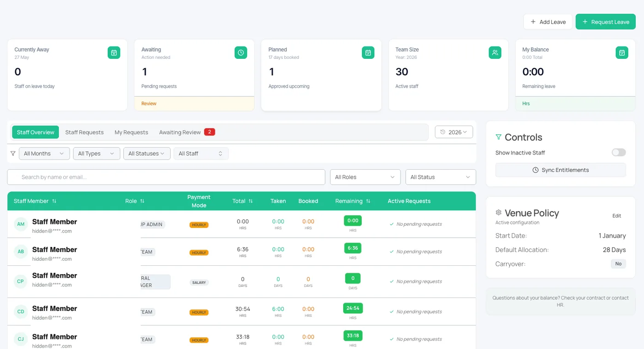
Task: Open the All Months dropdown
Action: 44,154
